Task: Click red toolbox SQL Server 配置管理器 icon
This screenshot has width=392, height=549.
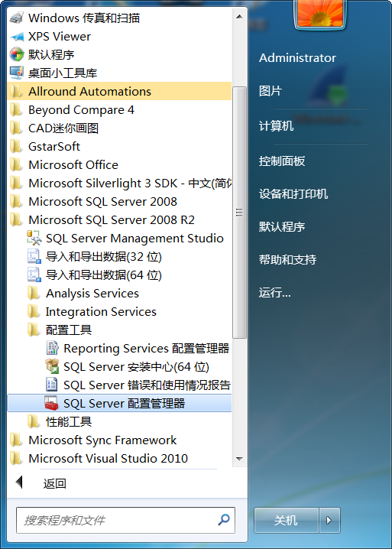Action: click(x=52, y=403)
